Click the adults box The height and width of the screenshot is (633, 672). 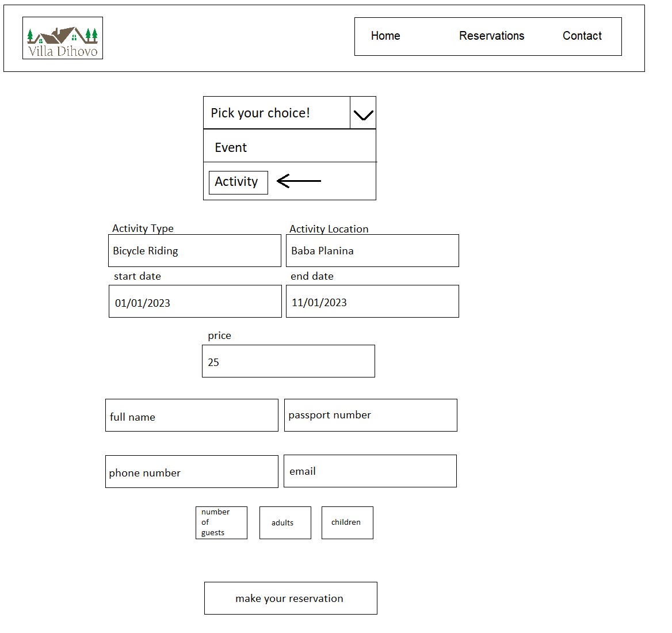tap(285, 523)
